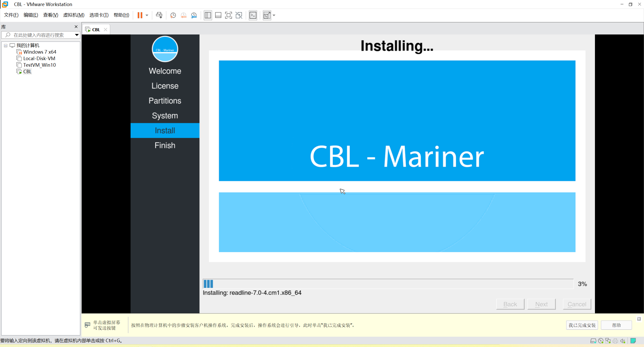The width and height of the screenshot is (644, 347).
Task: Click the Send Ctrl+Alt+Del toolbar icon
Action: coord(159,15)
